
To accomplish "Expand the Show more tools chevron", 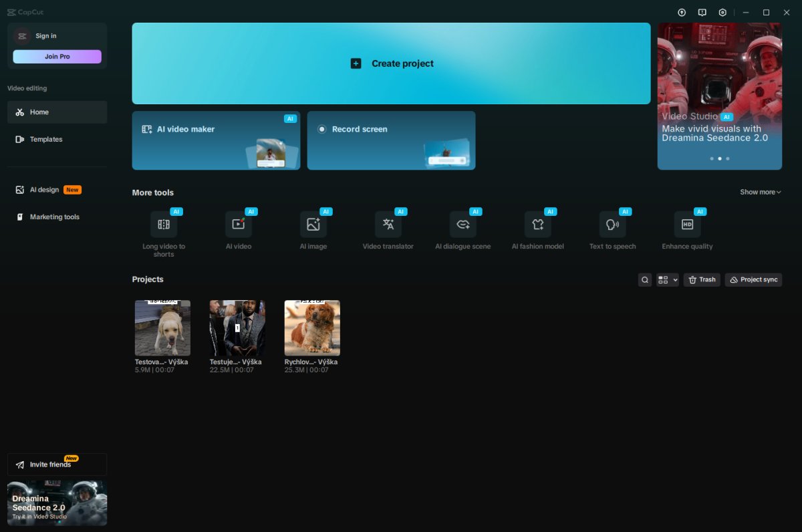I will (761, 192).
